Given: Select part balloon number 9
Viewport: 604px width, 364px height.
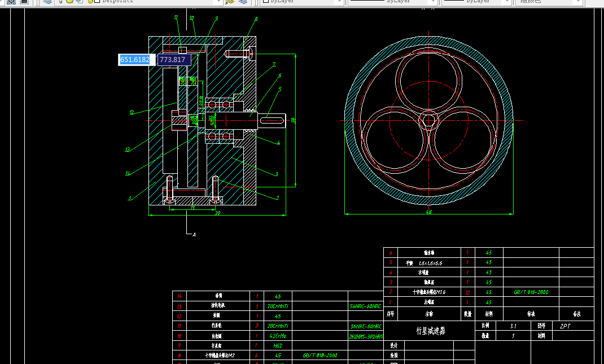Looking at the screenshot, I should click(217, 18).
